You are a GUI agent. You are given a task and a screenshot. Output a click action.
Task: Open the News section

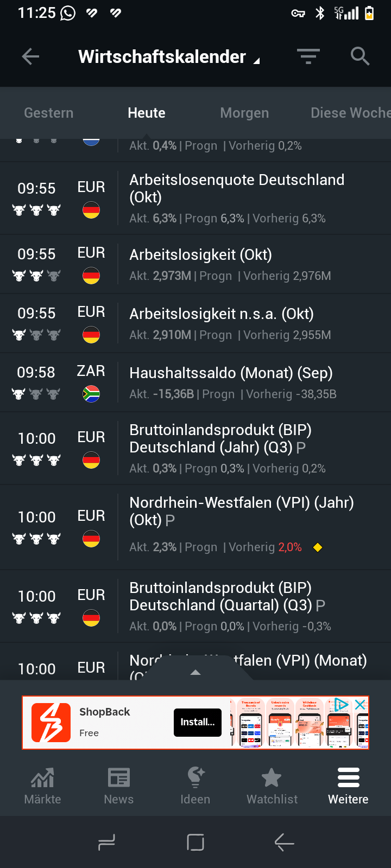(x=118, y=785)
